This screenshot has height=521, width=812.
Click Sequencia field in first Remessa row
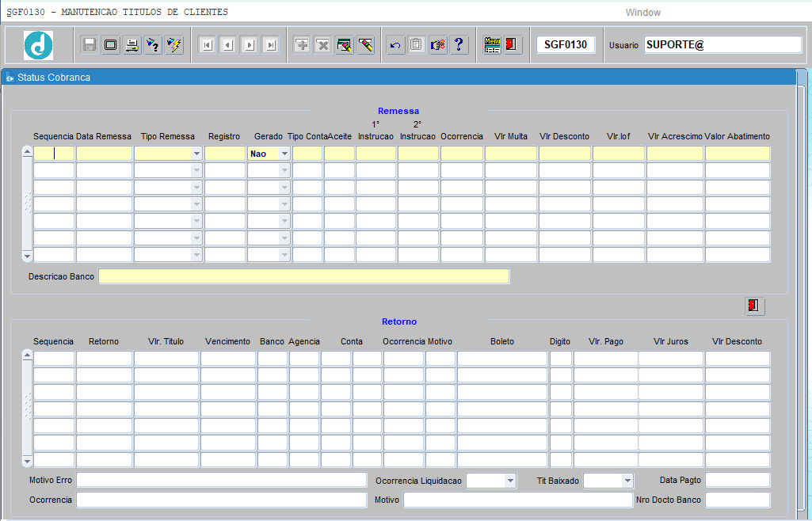pos(54,154)
